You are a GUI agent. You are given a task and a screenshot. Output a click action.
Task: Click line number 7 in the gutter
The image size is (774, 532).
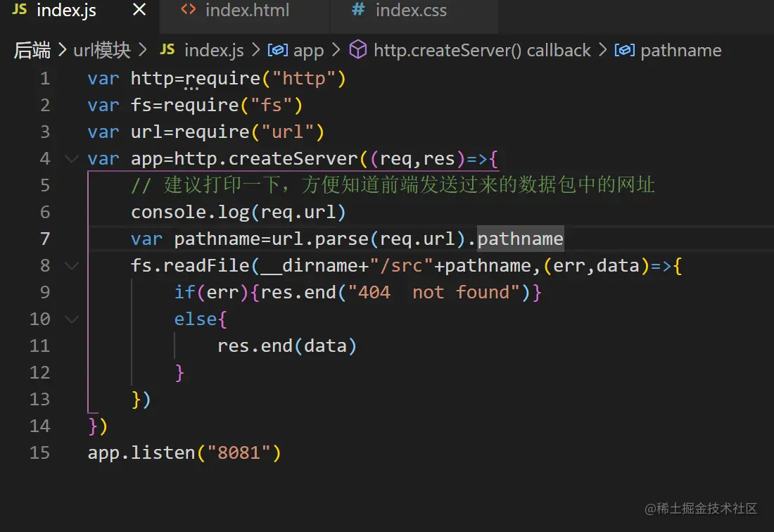(45, 239)
